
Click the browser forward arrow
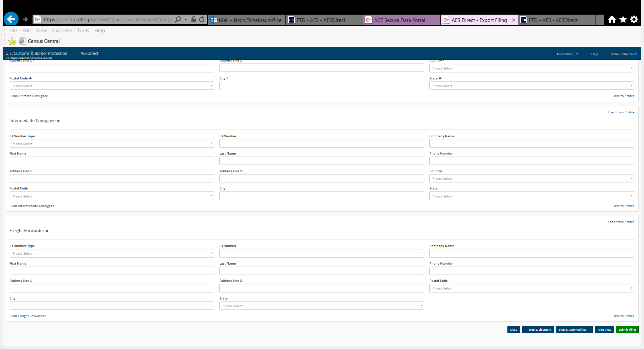click(25, 19)
